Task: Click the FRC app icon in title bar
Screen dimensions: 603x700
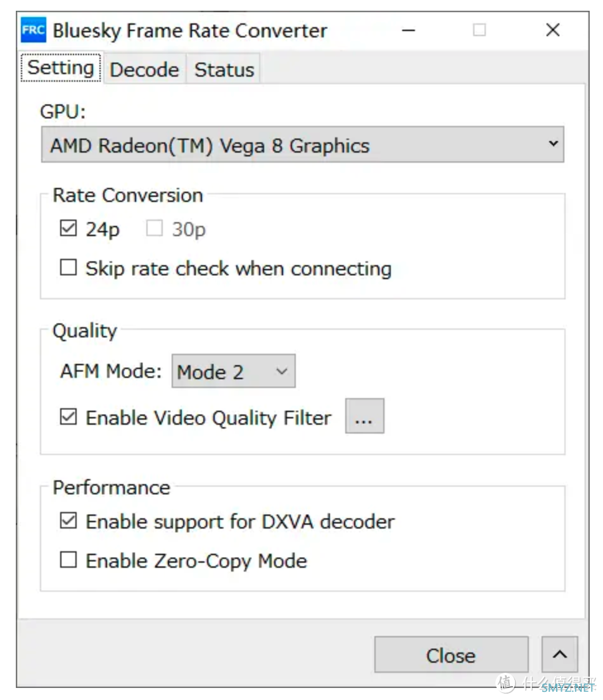Action: pos(34,30)
